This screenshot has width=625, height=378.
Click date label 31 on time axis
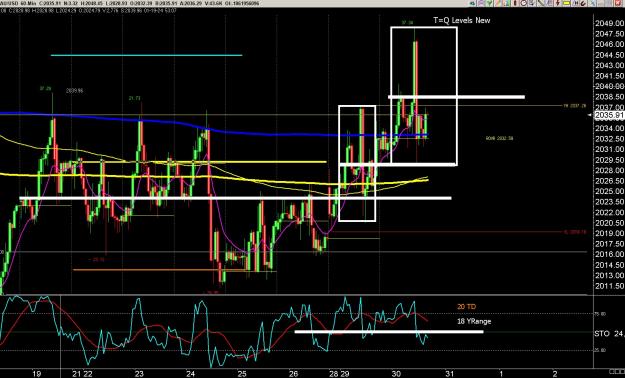(x=450, y=374)
